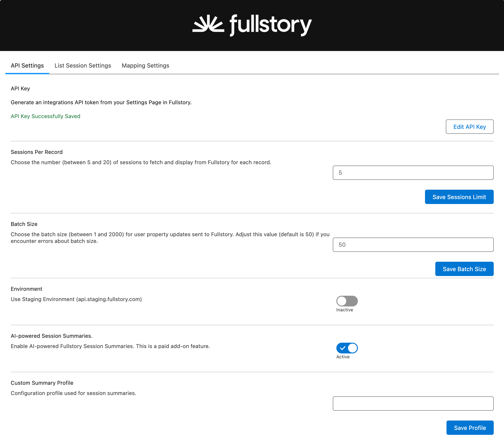Focus the Sessions Per Record number field

(413, 172)
